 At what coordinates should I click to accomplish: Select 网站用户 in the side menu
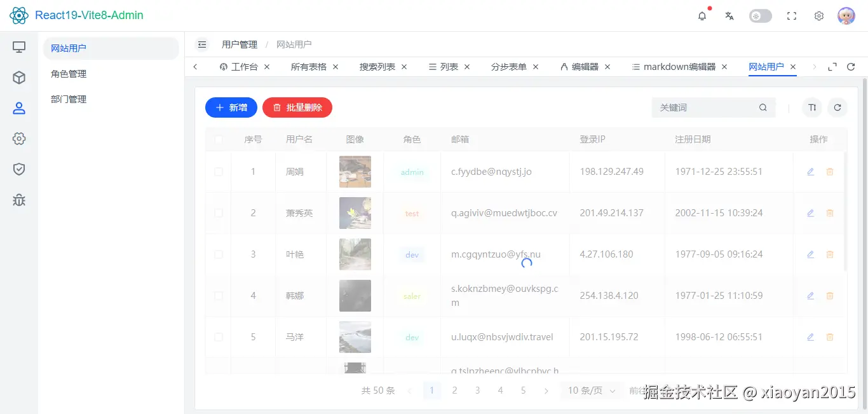pyautogui.click(x=111, y=48)
